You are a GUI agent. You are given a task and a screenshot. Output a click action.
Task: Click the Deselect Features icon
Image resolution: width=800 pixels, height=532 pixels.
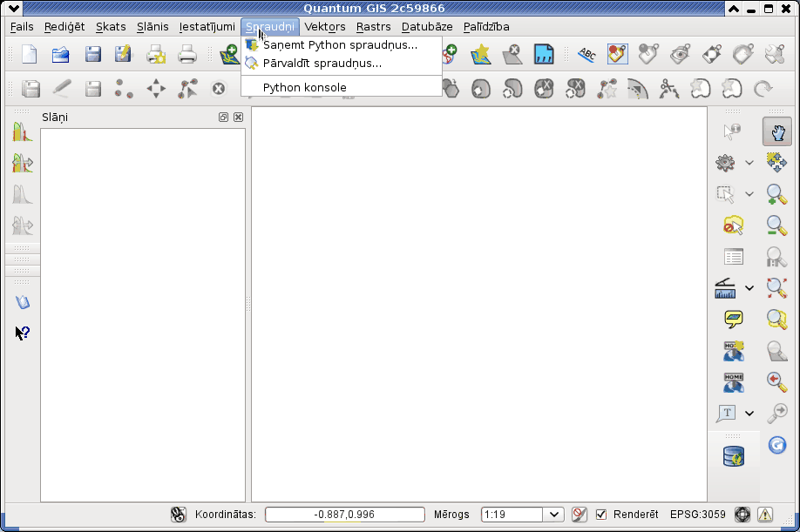tap(733, 226)
